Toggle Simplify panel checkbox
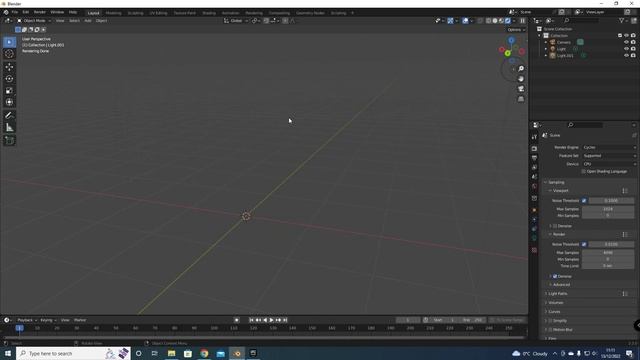Image resolution: width=640 pixels, height=360 pixels. click(x=550, y=321)
